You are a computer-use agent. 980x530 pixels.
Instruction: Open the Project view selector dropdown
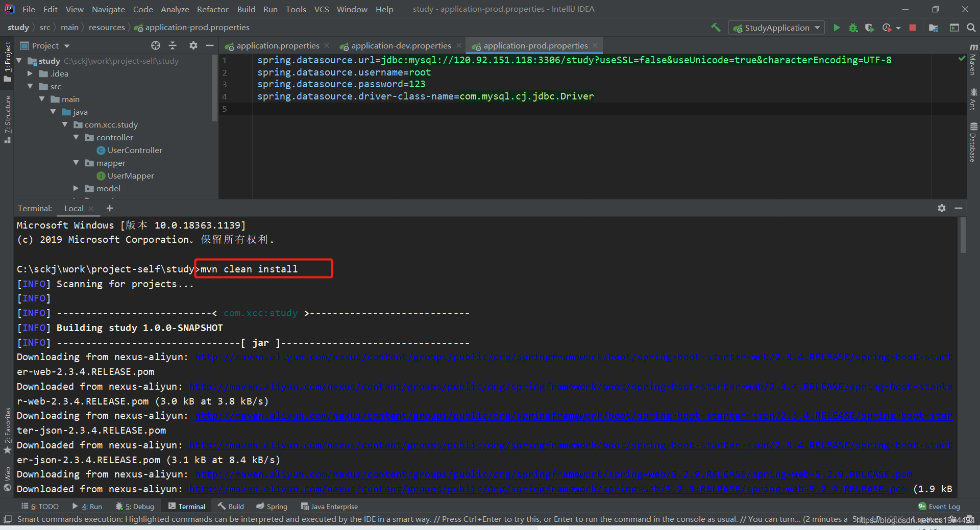pos(44,45)
